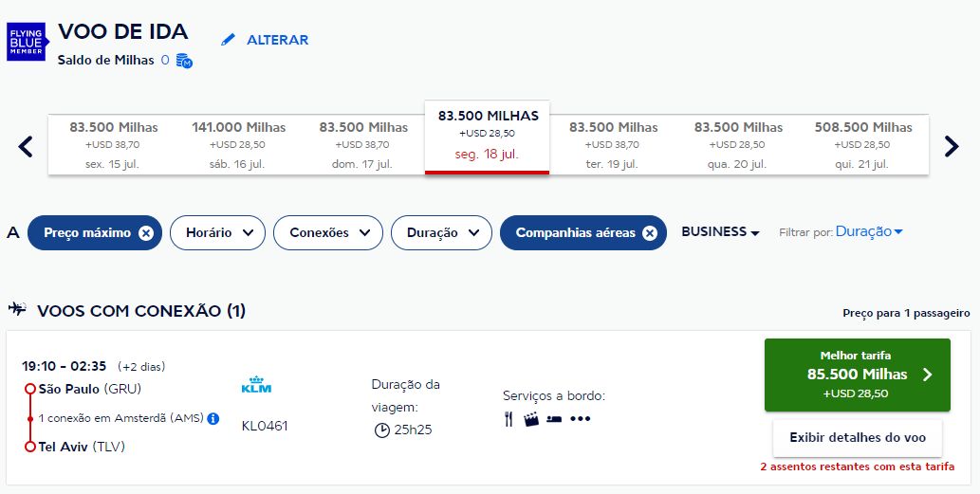This screenshot has width=980, height=494.
Task: Remove the Preço máximo filter
Action: 145,233
